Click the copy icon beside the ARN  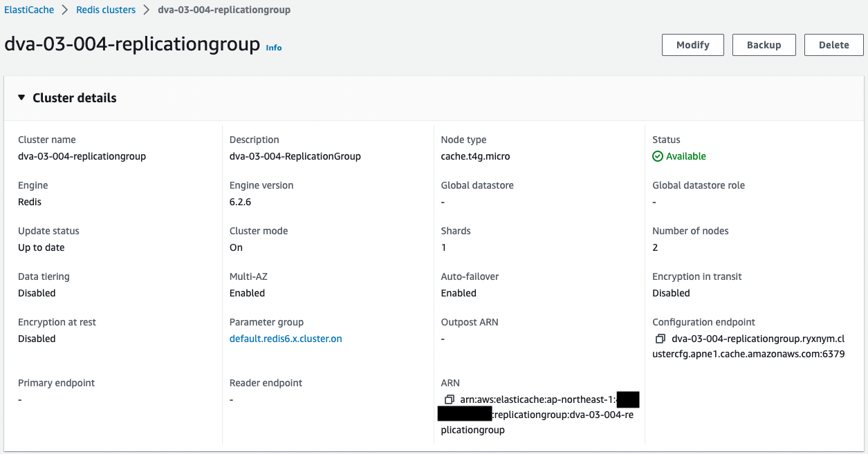(x=449, y=399)
